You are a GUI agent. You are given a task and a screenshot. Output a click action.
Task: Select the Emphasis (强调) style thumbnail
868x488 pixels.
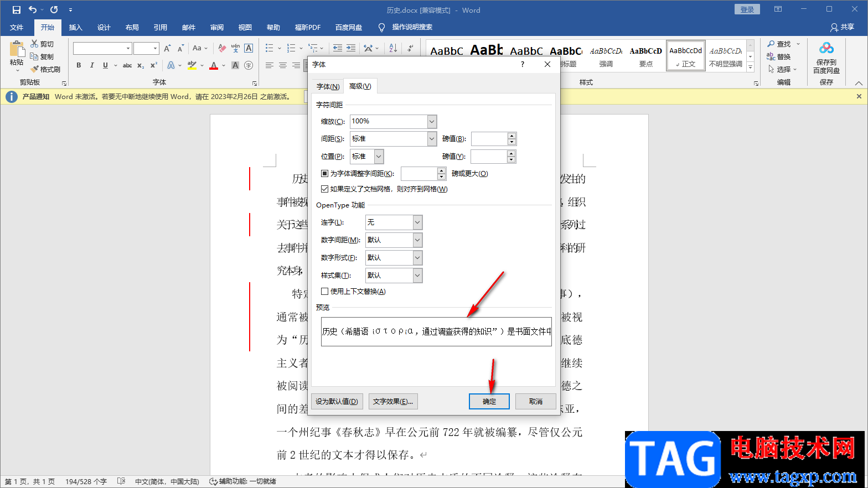tap(606, 56)
